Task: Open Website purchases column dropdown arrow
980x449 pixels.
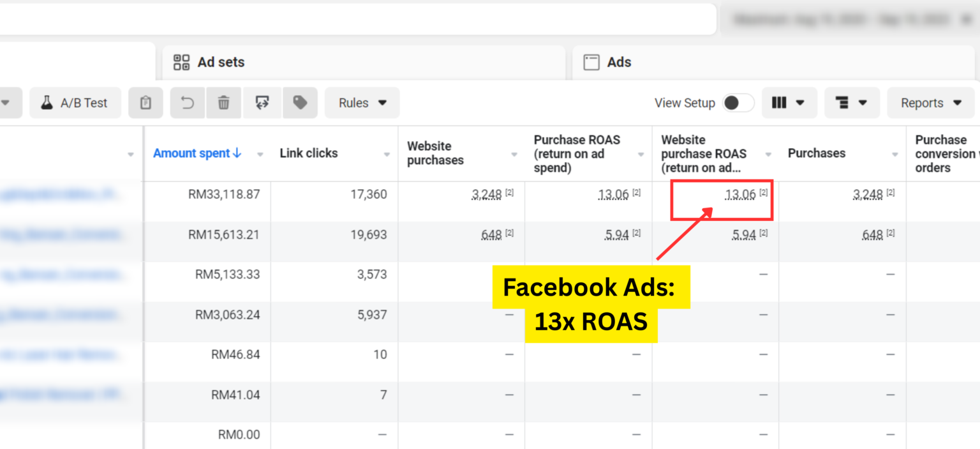Action: [x=514, y=155]
